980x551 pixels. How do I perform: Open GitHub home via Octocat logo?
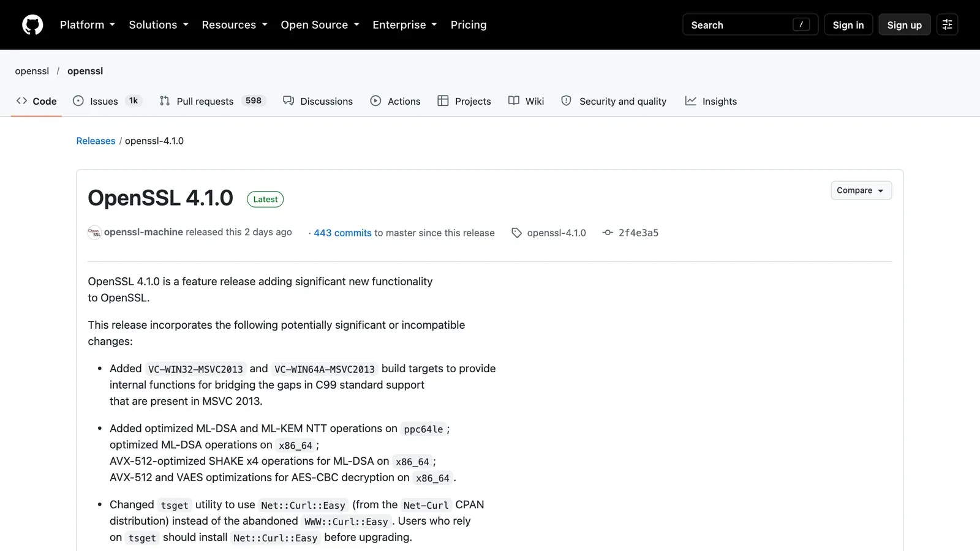pos(32,25)
